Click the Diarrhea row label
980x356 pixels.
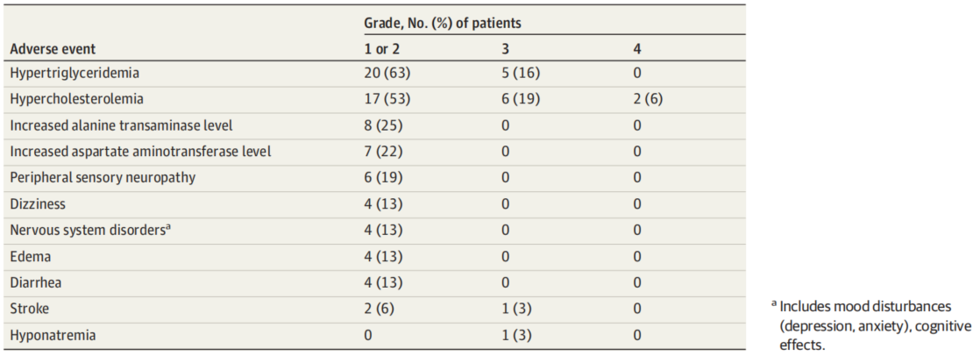click(x=35, y=281)
